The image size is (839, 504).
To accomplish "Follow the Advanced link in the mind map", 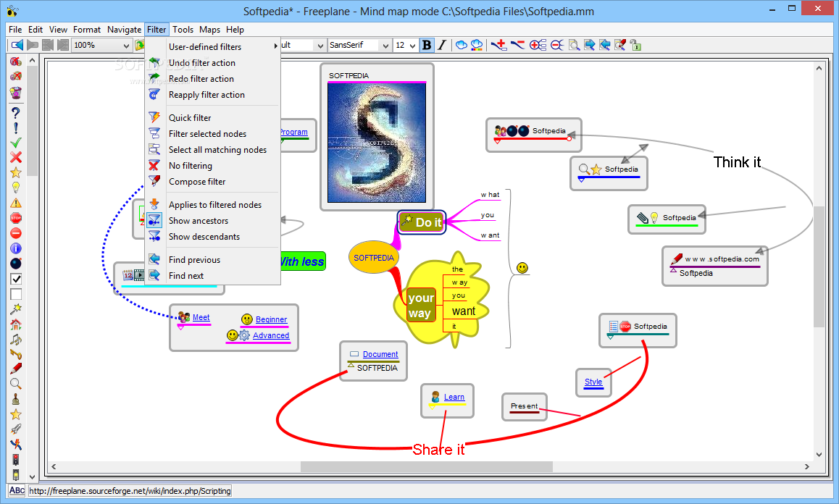I will [271, 335].
